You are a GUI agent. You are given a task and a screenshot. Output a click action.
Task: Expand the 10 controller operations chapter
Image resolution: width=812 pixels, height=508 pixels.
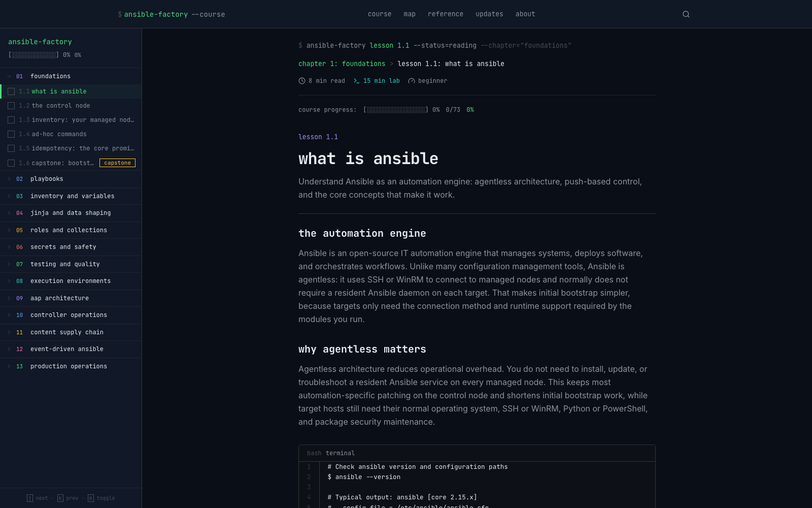click(x=71, y=315)
